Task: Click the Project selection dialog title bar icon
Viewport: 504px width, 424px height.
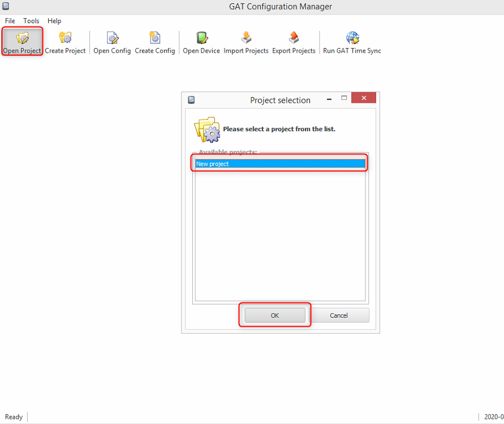Action: [191, 100]
